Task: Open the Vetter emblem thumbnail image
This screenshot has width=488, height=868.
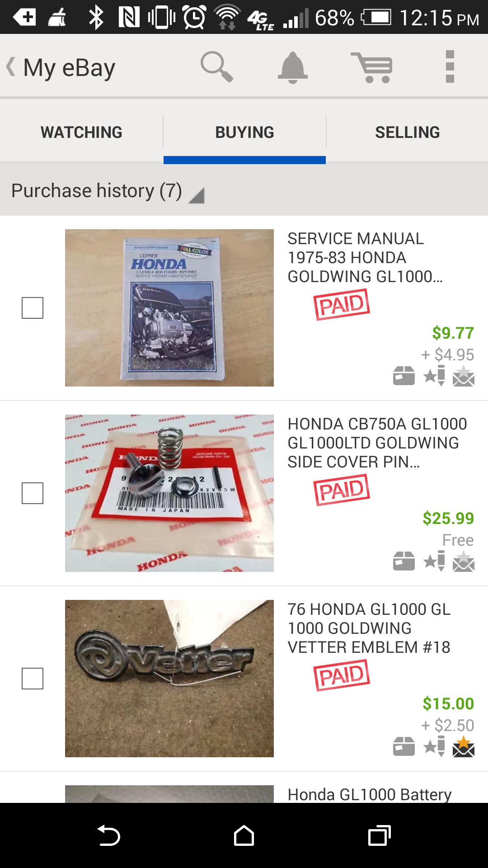Action: (x=169, y=679)
